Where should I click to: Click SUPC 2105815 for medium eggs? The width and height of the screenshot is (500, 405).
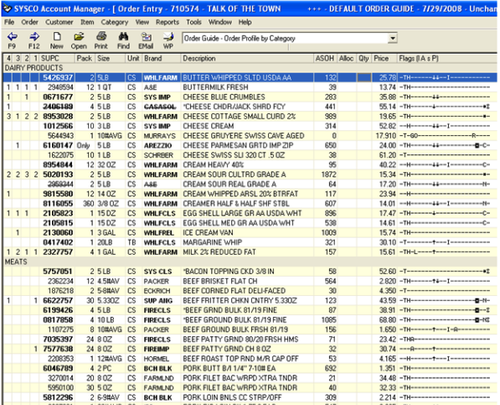tap(58, 223)
